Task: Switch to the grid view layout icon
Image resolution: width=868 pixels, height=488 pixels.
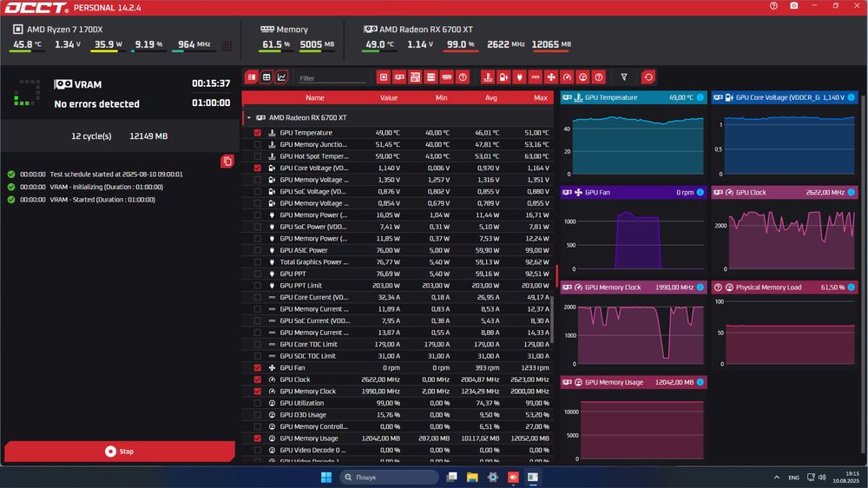Action: click(x=266, y=77)
